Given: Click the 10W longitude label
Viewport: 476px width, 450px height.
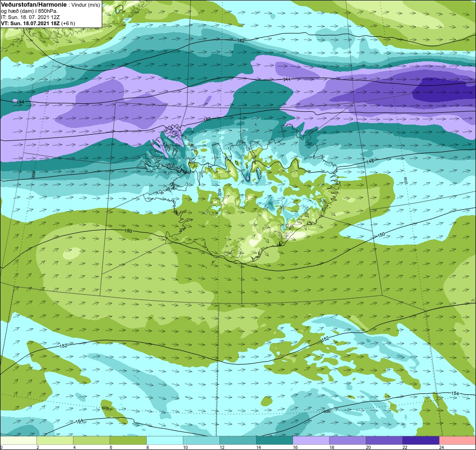Looking at the screenshot, I should [406, 180].
